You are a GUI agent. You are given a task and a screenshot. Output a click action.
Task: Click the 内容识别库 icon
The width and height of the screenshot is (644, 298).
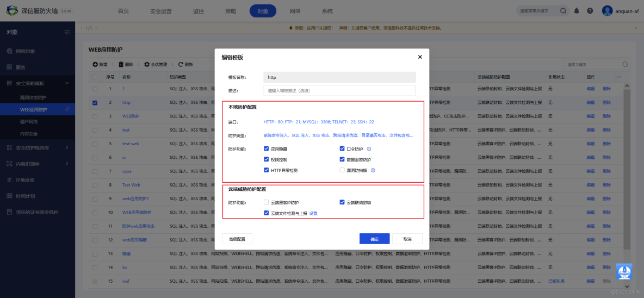9,163
